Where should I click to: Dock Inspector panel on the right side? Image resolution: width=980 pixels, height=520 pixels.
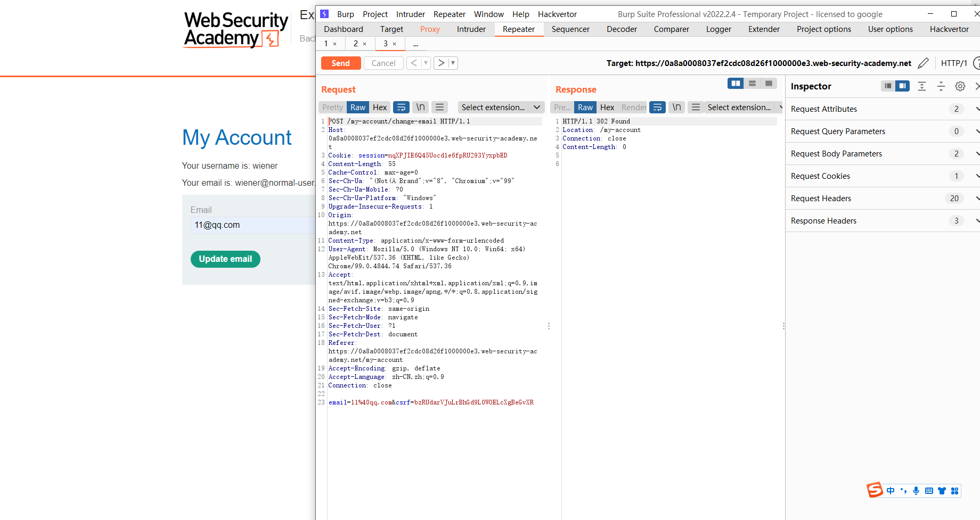coord(902,86)
